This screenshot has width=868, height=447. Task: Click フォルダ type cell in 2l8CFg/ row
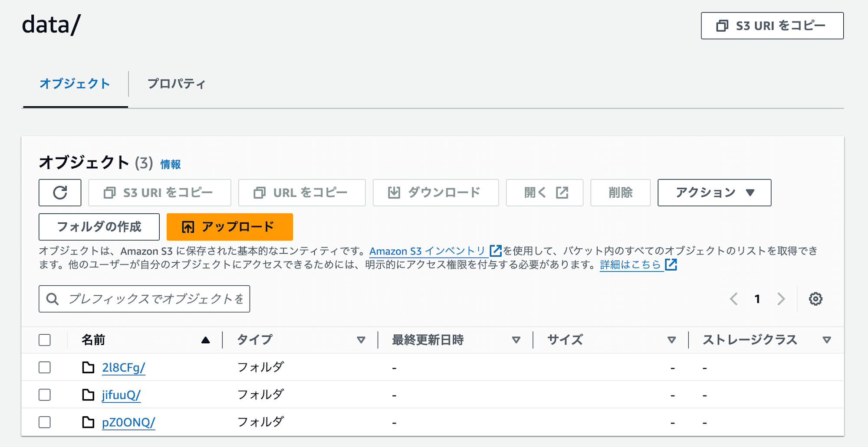261,367
